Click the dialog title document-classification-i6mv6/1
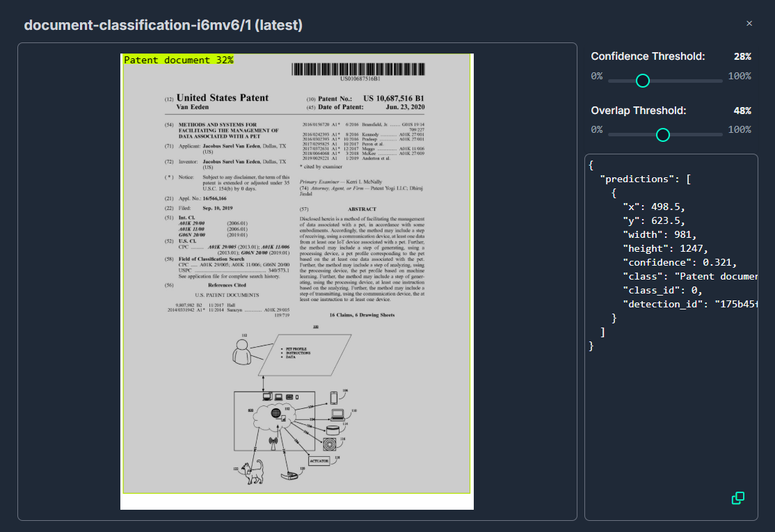Screen dimensions: 775x532 pos(163,25)
